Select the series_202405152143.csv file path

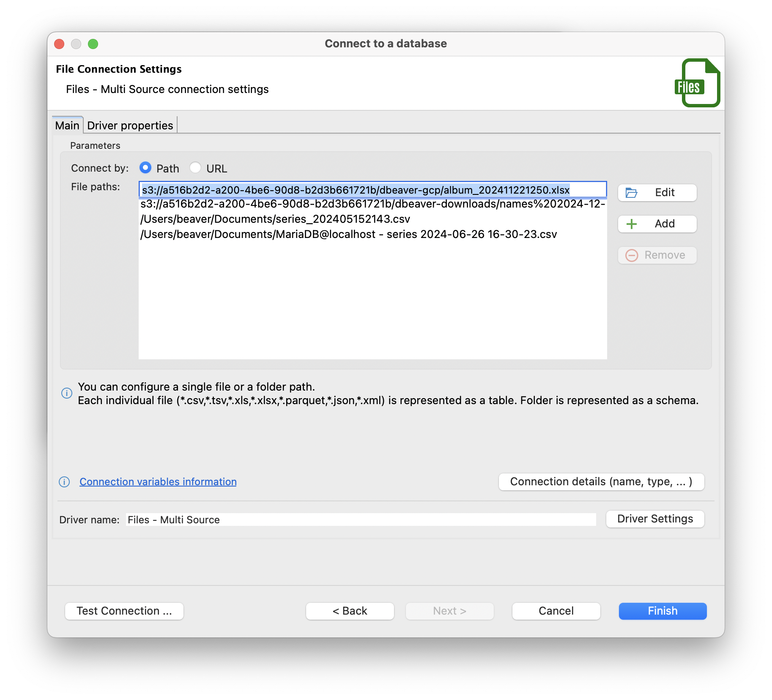(275, 219)
